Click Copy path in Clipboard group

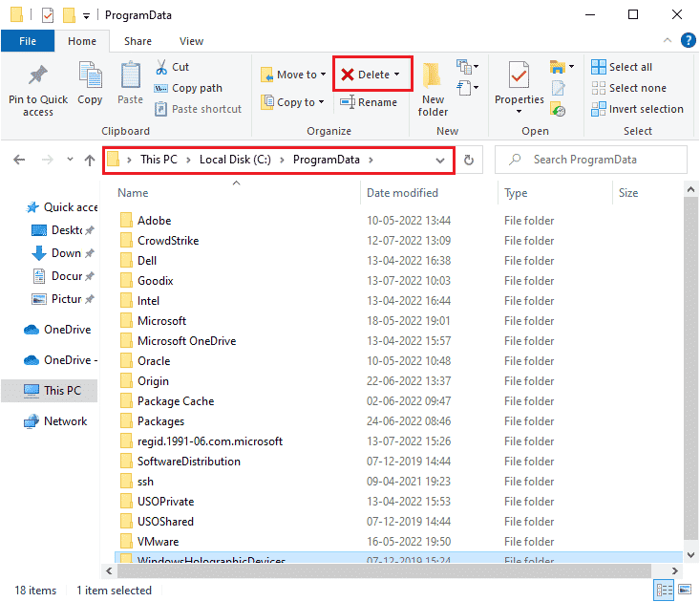[188, 88]
